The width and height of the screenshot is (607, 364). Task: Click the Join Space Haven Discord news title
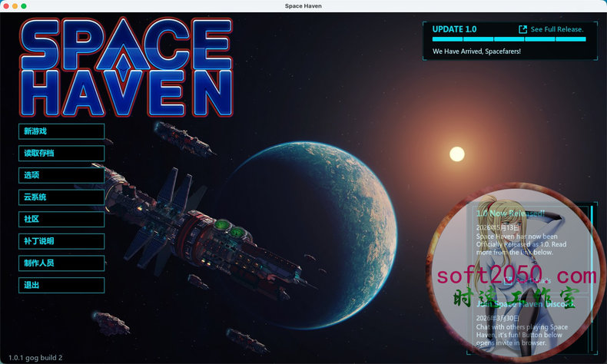point(525,304)
